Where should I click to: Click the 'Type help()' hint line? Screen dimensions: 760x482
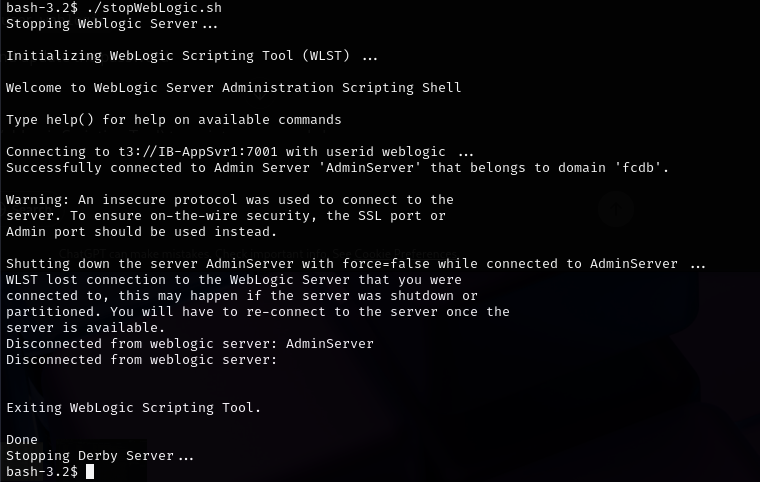point(174,120)
